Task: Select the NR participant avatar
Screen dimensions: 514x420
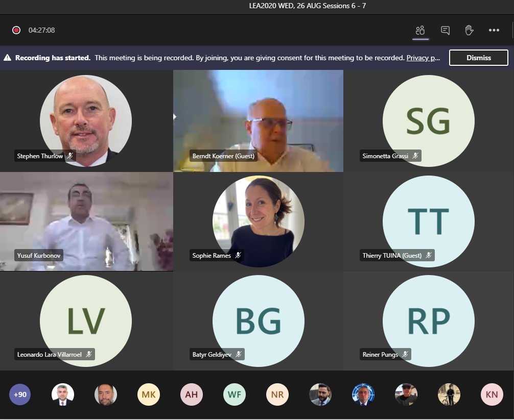Action: [x=277, y=394]
